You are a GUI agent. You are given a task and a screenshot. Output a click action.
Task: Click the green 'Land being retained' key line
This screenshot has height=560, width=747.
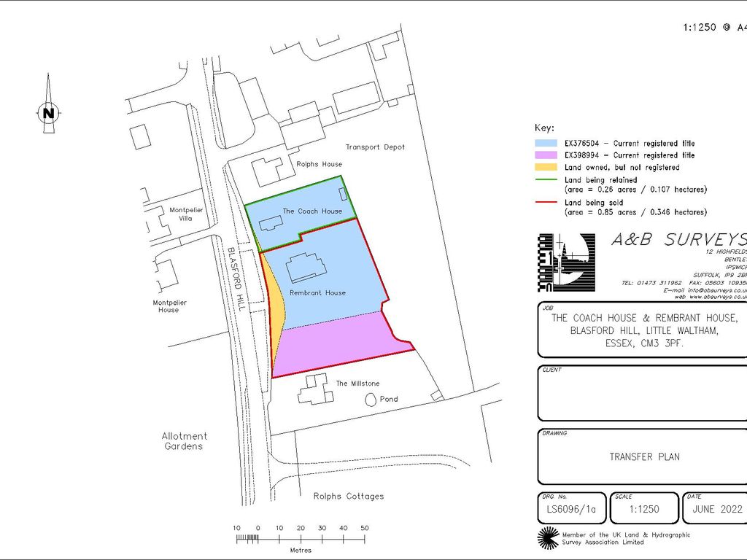[x=548, y=180]
